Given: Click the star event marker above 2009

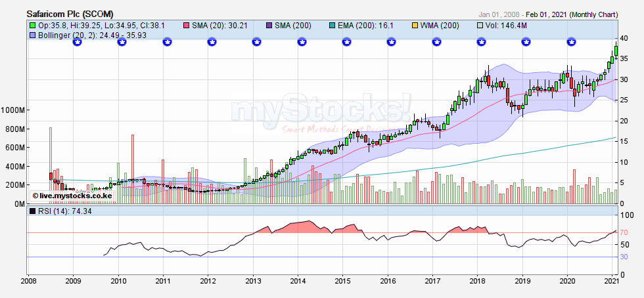Looking at the screenshot, I should click(77, 42).
